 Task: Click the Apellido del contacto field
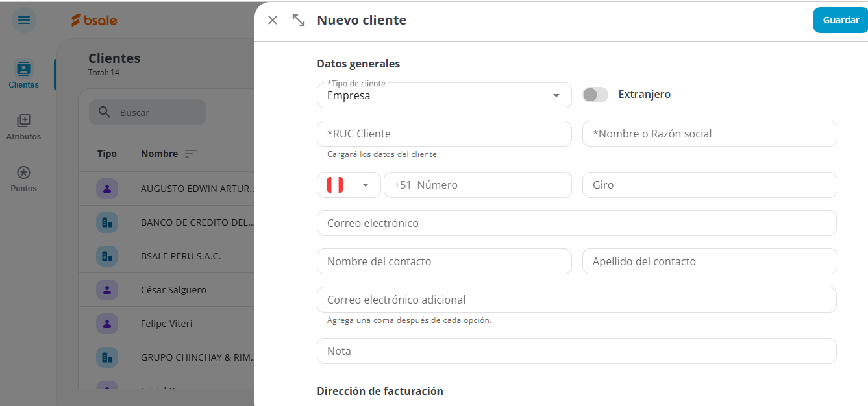[x=710, y=261]
